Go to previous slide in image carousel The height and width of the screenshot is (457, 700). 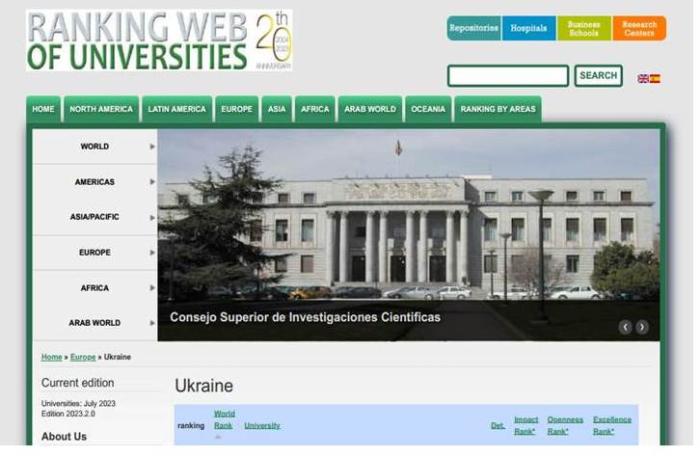[625, 327]
